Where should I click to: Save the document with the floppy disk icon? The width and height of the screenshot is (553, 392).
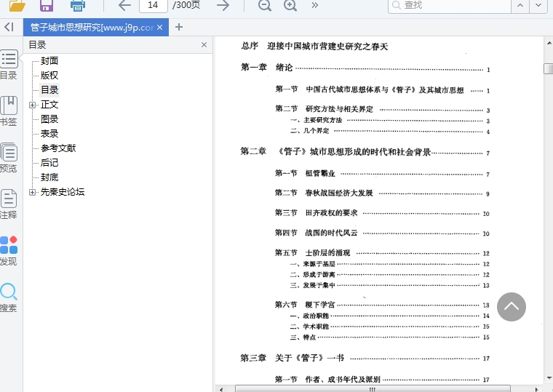pos(46,5)
